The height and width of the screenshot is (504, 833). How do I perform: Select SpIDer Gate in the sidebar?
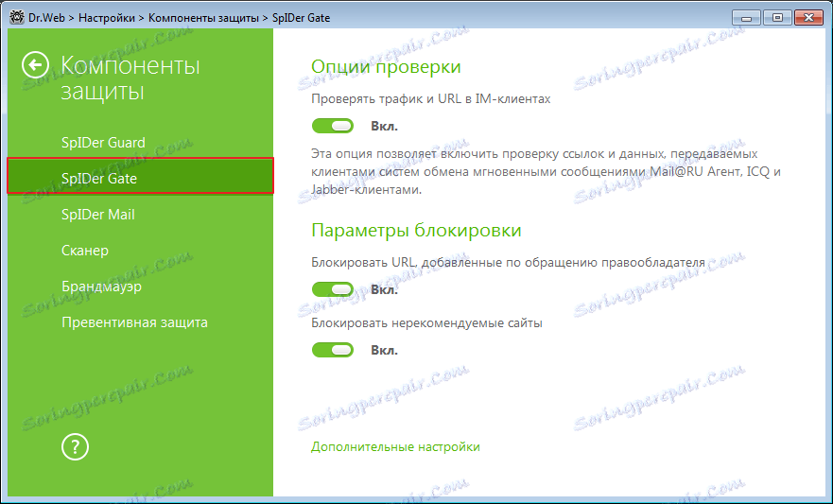[x=140, y=176]
